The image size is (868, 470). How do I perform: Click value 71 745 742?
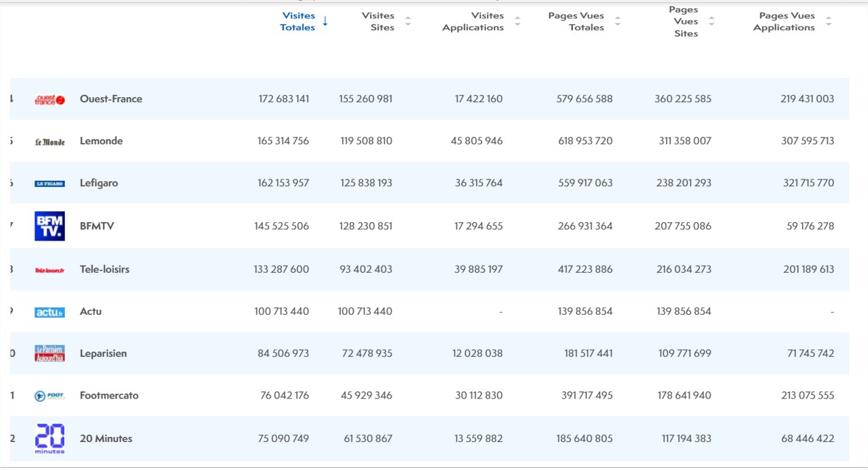coord(811,354)
